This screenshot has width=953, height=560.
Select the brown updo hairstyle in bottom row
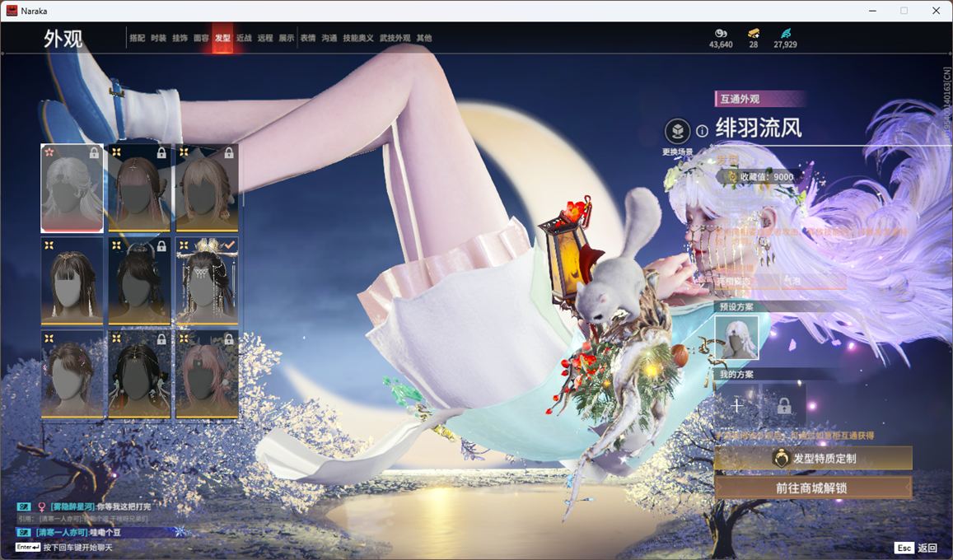tap(72, 375)
